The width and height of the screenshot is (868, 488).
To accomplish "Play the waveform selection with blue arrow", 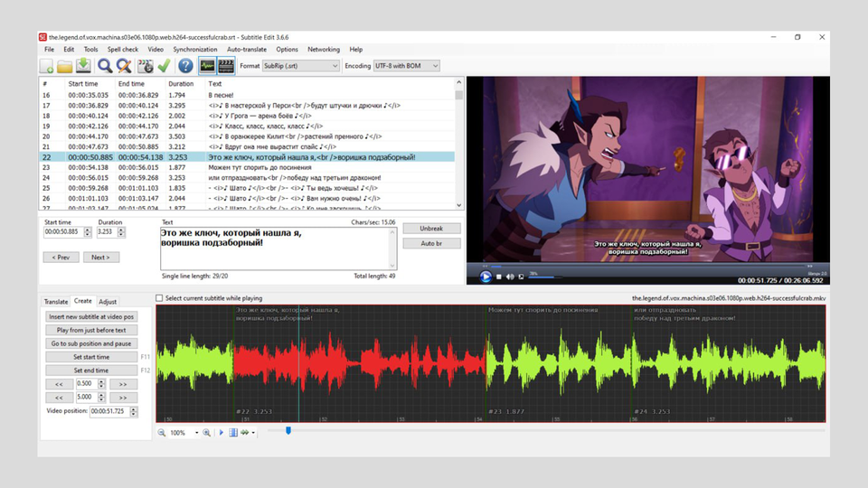I will pyautogui.click(x=221, y=433).
